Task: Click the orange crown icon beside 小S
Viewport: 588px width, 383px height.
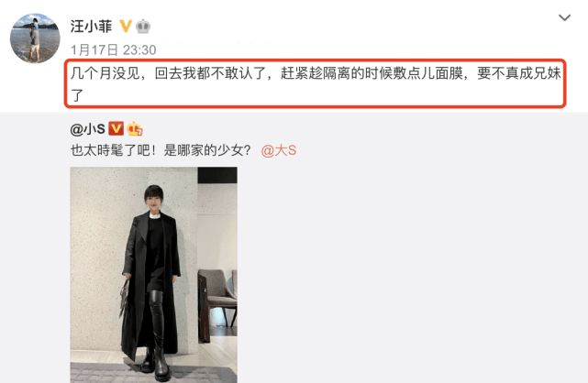Action: coord(135,129)
